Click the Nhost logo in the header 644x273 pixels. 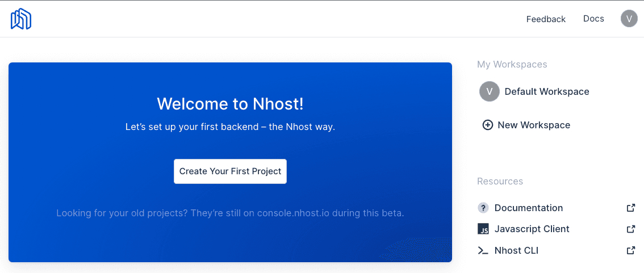coord(21,19)
